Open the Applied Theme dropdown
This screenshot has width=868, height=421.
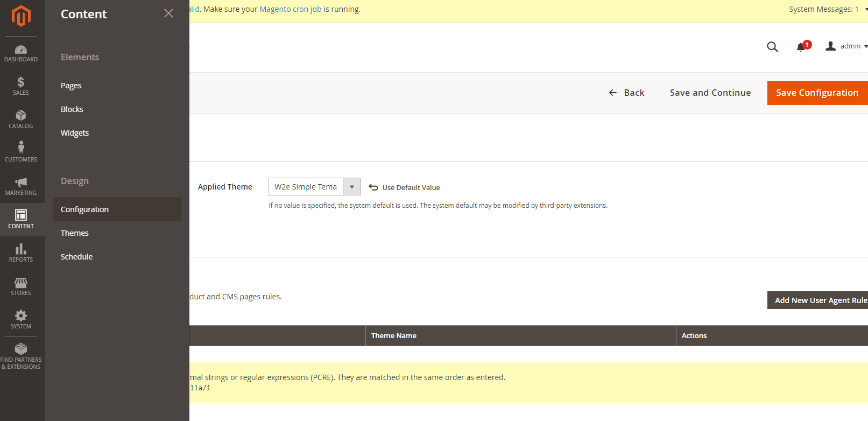coord(314,187)
